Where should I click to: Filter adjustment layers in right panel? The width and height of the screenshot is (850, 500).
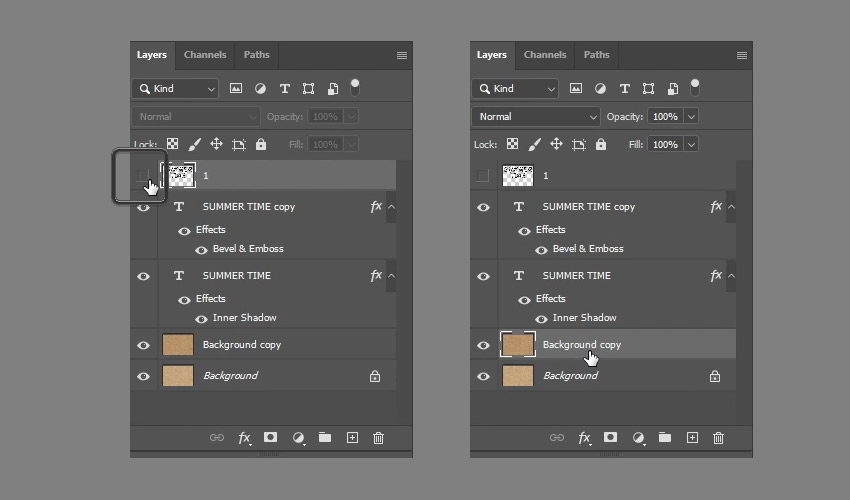(600, 88)
